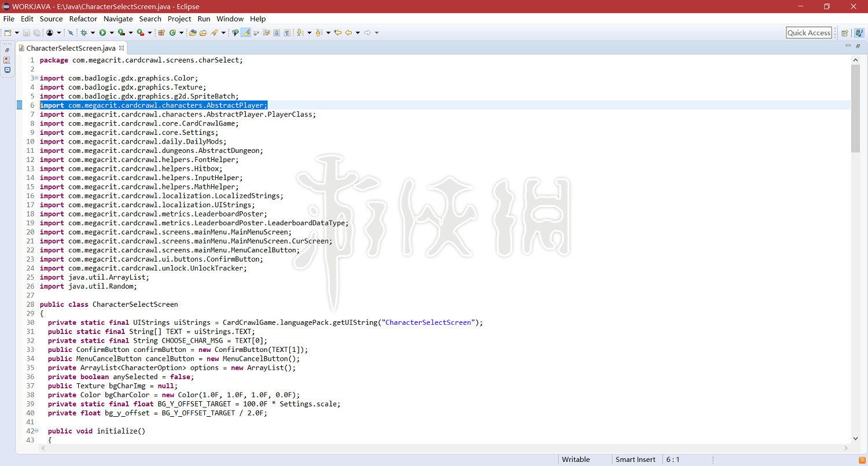Restore the minimized view stack in left trim
The image size is (868, 466).
pyautogui.click(x=7, y=50)
